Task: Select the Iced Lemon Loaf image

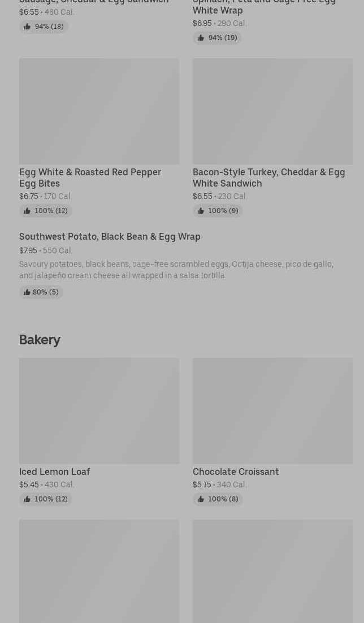Action: [x=99, y=411]
